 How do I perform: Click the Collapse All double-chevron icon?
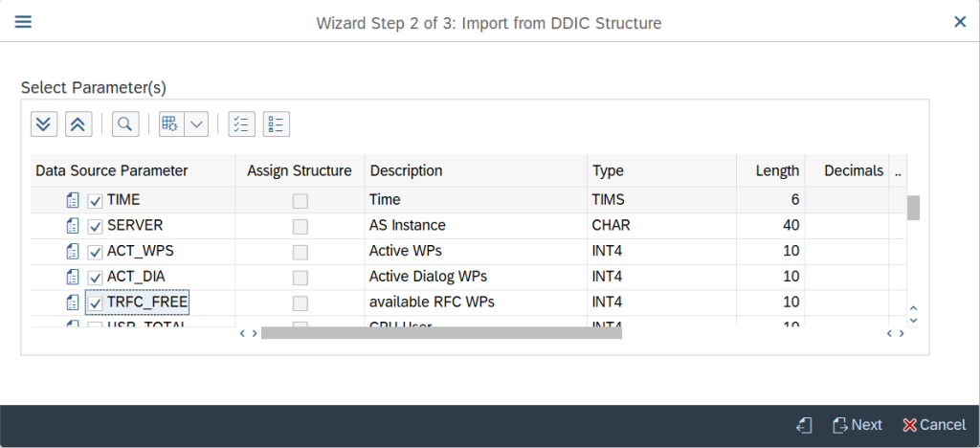click(78, 124)
